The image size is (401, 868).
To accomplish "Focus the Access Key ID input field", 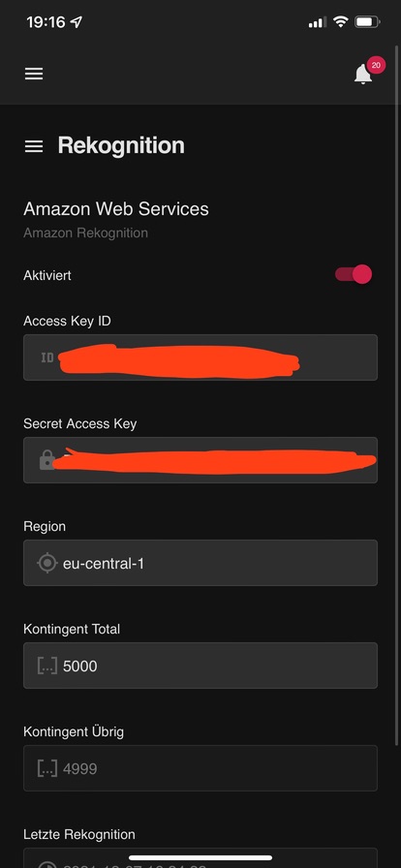I will 200,357.
